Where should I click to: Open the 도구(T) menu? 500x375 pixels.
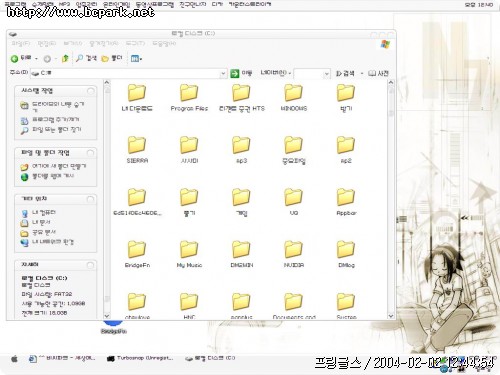click(x=135, y=44)
